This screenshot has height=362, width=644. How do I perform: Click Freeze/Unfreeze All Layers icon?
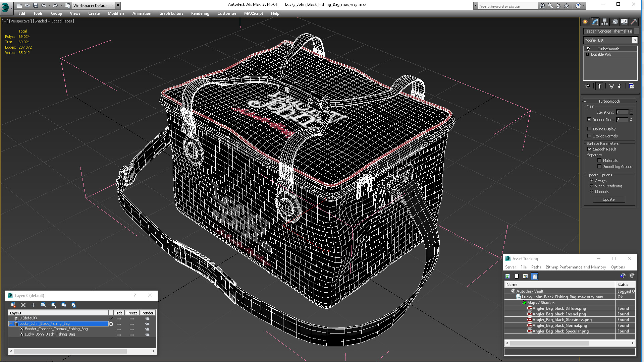coord(73,305)
